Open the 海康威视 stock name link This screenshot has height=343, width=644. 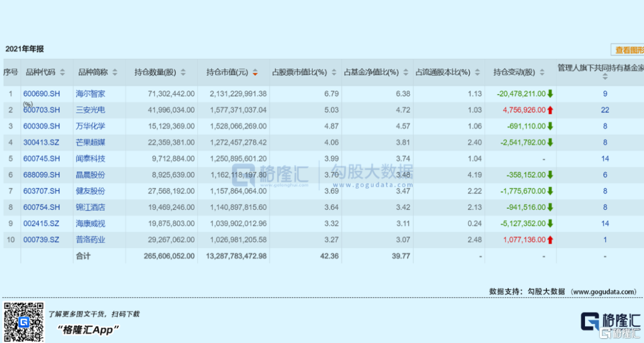[91, 224]
